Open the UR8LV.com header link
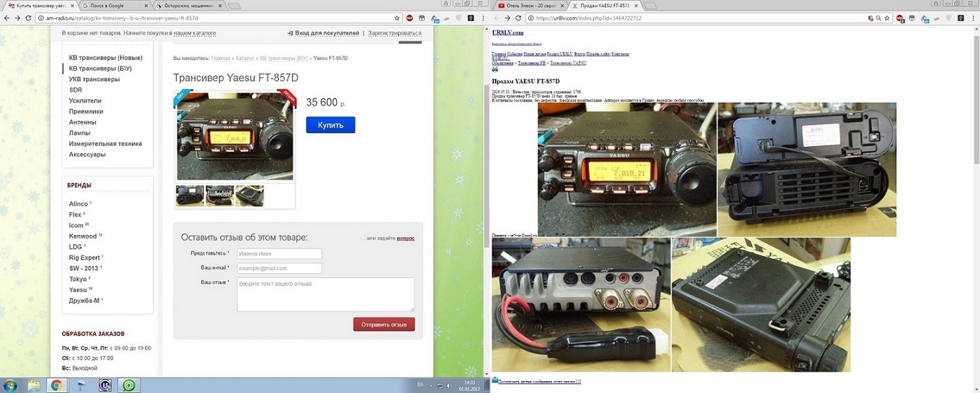980x393 pixels. point(507,32)
